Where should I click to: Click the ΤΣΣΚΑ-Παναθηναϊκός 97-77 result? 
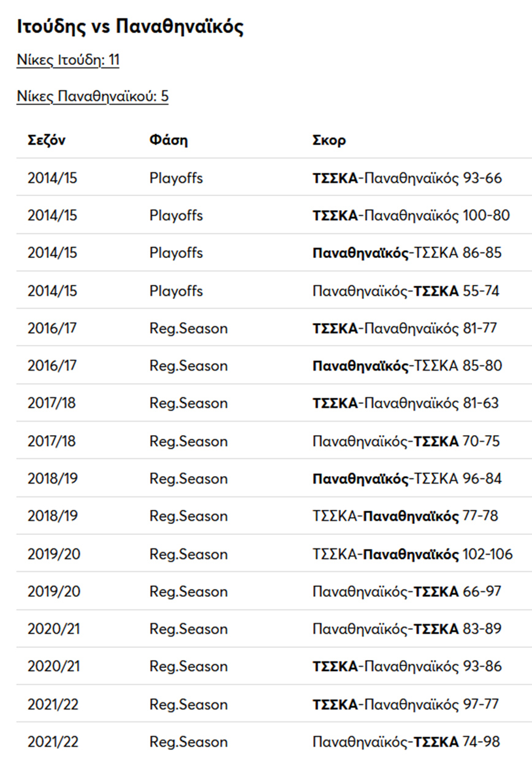pos(406,704)
